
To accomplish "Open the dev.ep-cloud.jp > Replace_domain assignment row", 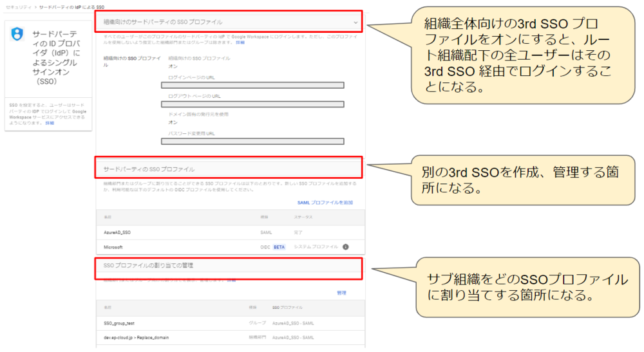I will pos(231,338).
